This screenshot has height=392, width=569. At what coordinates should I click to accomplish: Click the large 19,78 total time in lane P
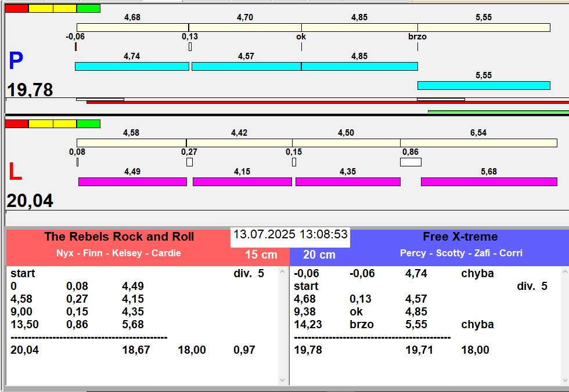30,90
